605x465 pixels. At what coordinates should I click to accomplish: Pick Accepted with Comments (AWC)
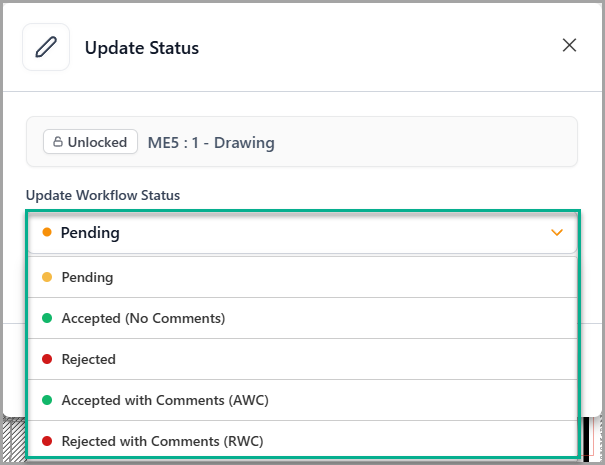coord(165,400)
